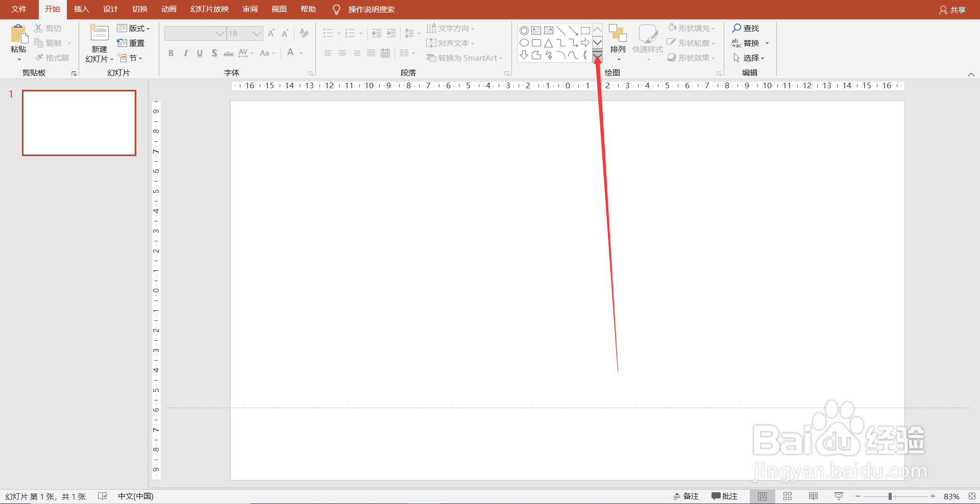The width and height of the screenshot is (980, 504).
Task: Switch to the Insert (插入) tab
Action: (x=81, y=9)
